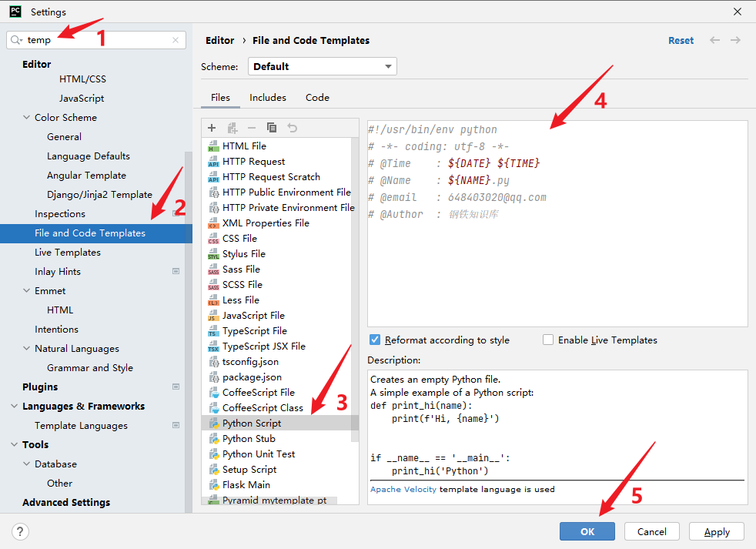Image resolution: width=756 pixels, height=549 pixels.
Task: Click the OK button
Action: click(x=587, y=531)
